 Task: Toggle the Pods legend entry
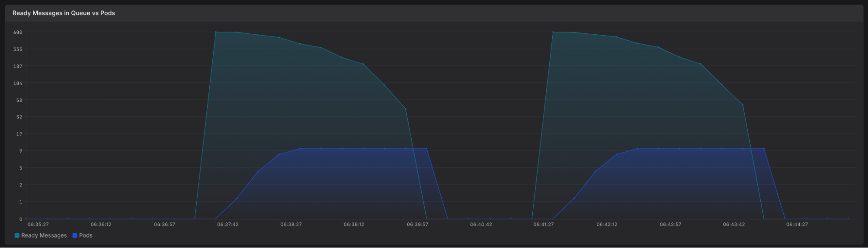[83, 235]
